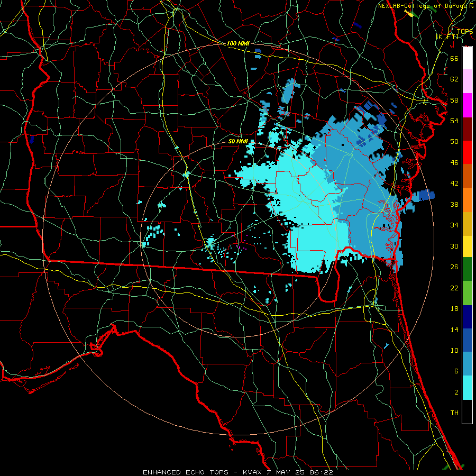476x476 pixels.
Task: Click the gold 38 kft legend swatch
Action: pyautogui.click(x=467, y=224)
